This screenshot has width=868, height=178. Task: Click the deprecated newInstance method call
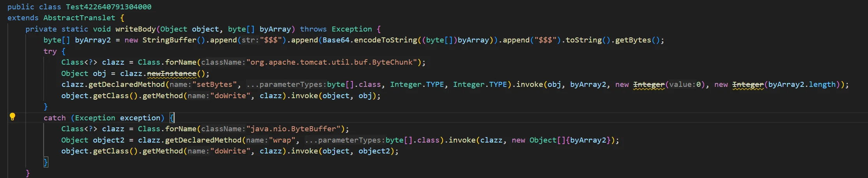point(172,74)
